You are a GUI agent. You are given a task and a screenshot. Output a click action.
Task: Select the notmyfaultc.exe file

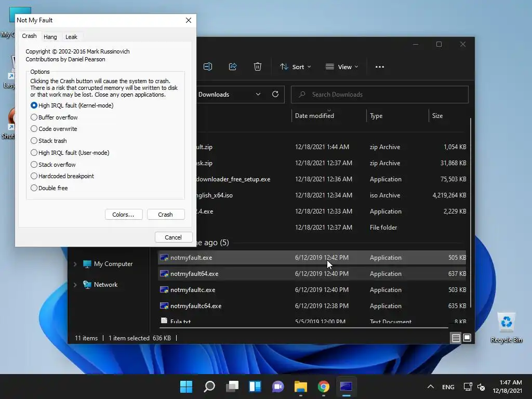[312, 290]
